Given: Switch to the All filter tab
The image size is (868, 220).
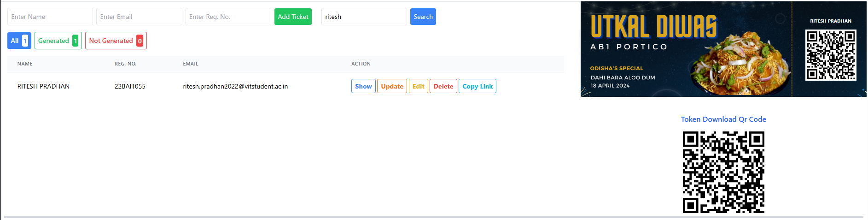Looking at the screenshot, I should pos(19,41).
